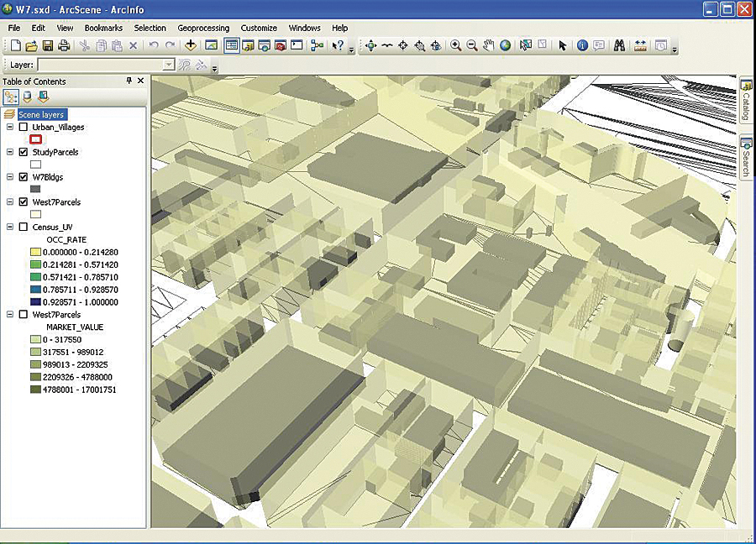
Task: Activate the Pan hand tool
Action: [488, 46]
